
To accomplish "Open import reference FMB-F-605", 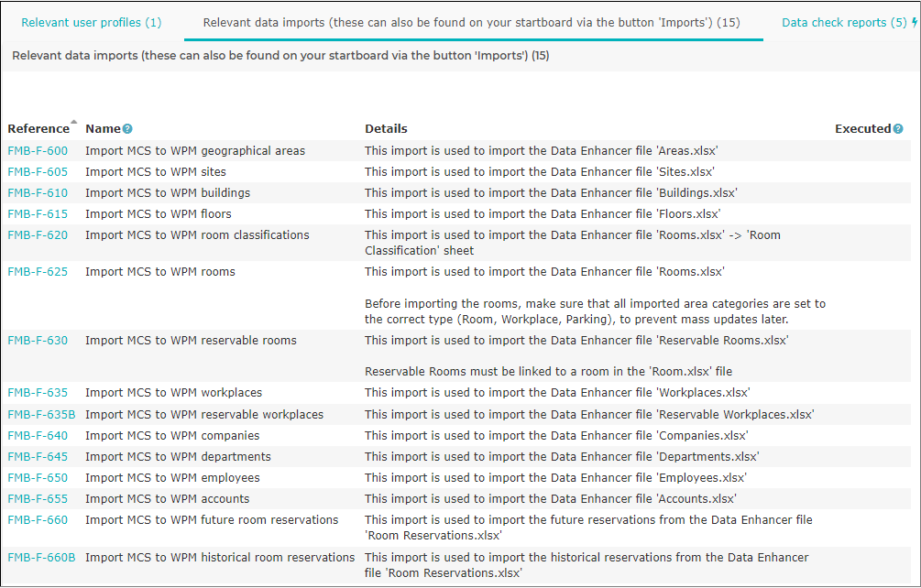I will (x=38, y=172).
